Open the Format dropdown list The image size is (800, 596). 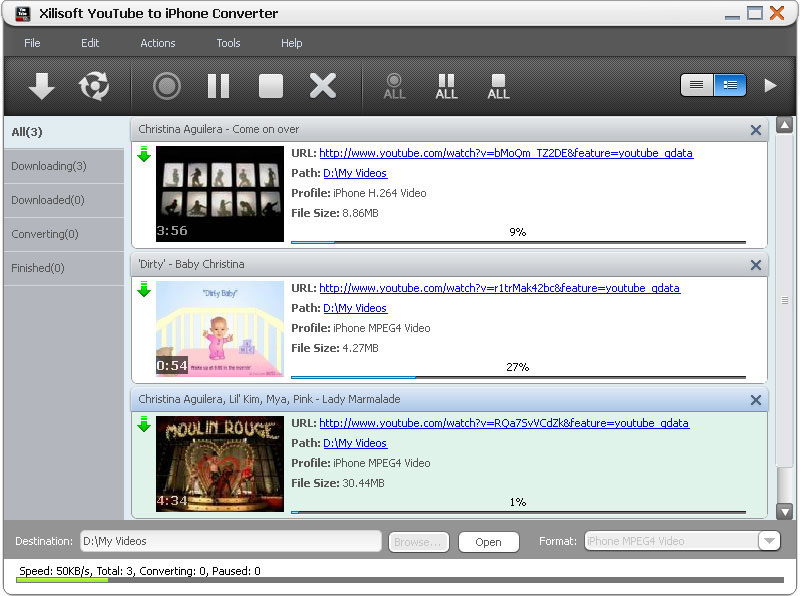pos(768,541)
